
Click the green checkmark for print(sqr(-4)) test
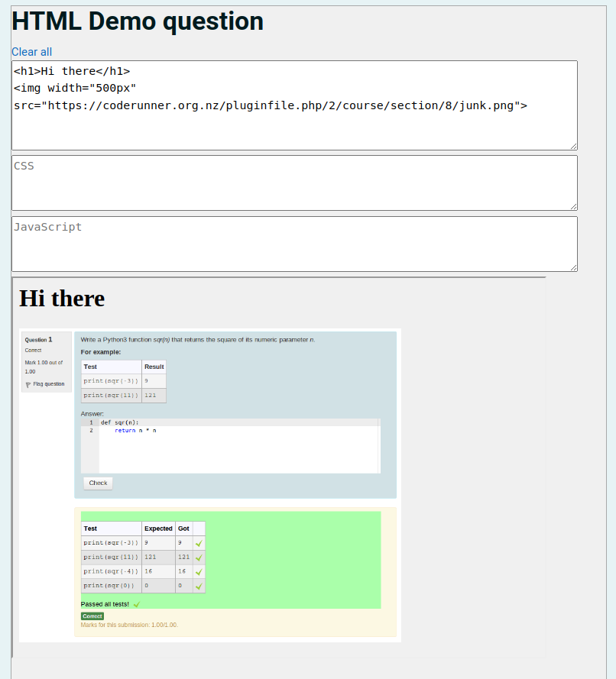[x=199, y=571]
